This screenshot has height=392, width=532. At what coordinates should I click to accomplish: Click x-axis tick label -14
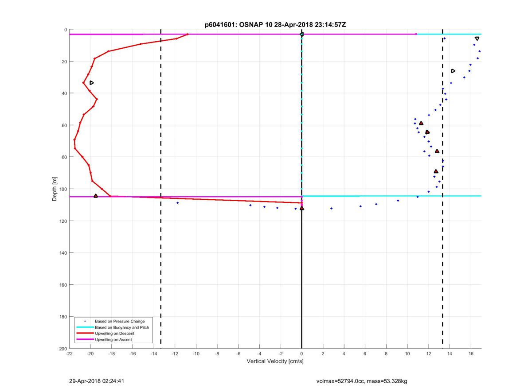point(153,354)
